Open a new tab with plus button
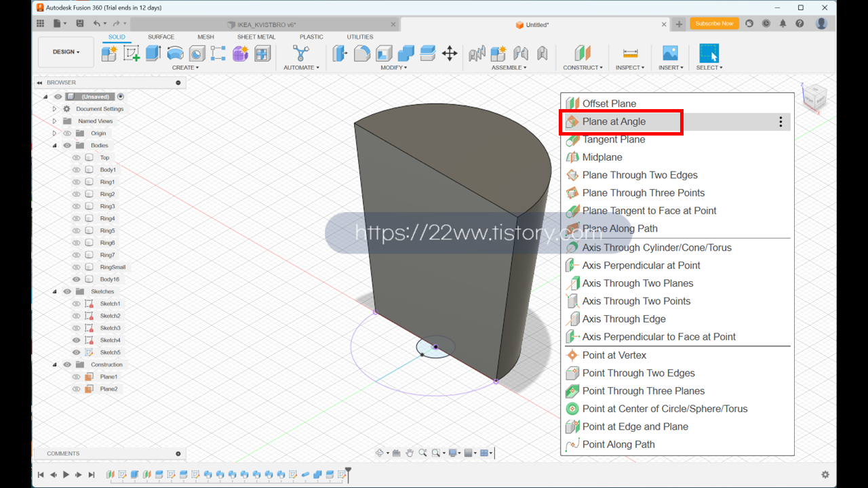This screenshot has width=868, height=488. tap(679, 24)
